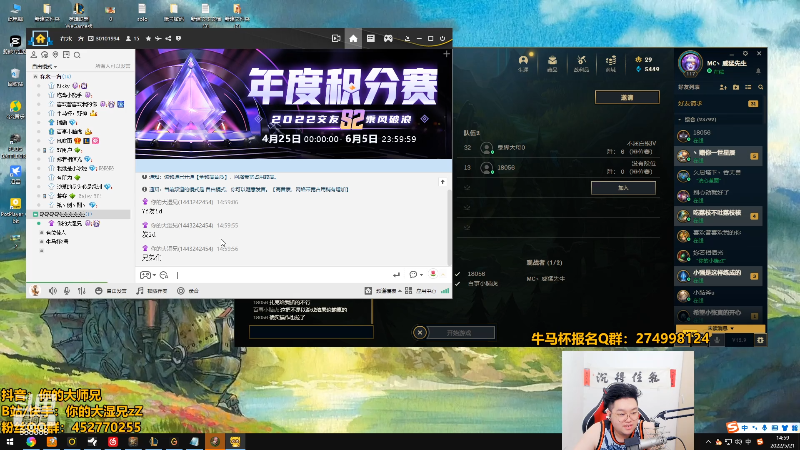Collapse the friends group header arrow
800x450 pixels.
[x=680, y=119]
